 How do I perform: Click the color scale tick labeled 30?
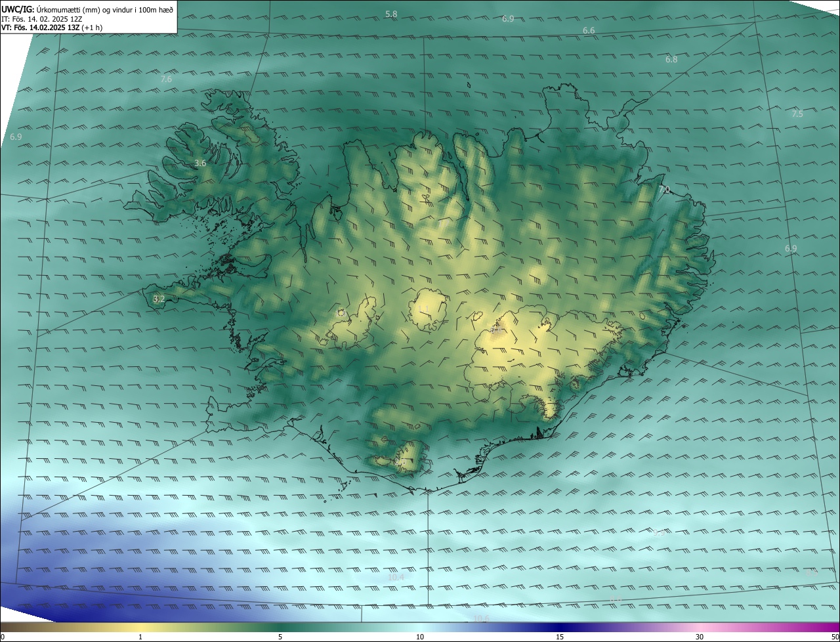[700, 637]
